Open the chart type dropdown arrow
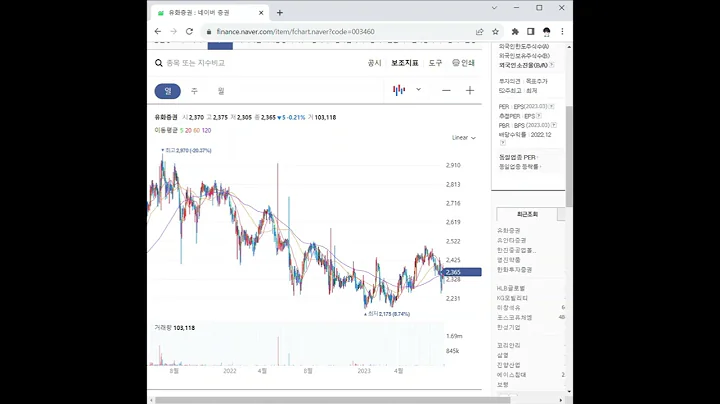This screenshot has width=720, height=404. (x=418, y=90)
